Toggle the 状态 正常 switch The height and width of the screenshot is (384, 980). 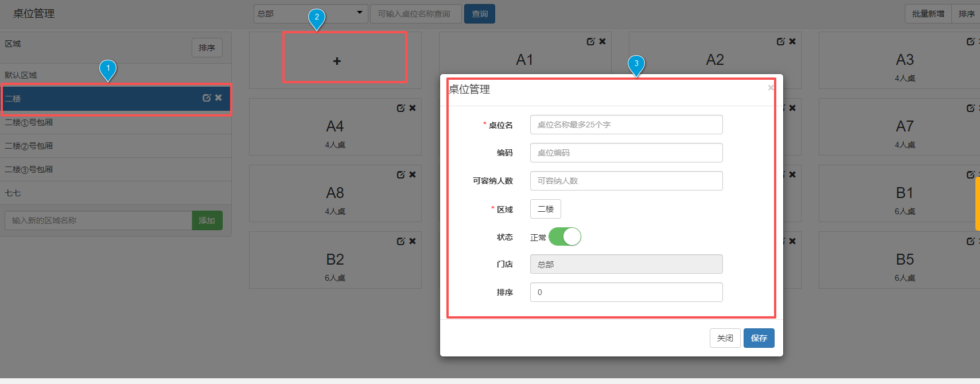pyautogui.click(x=565, y=236)
